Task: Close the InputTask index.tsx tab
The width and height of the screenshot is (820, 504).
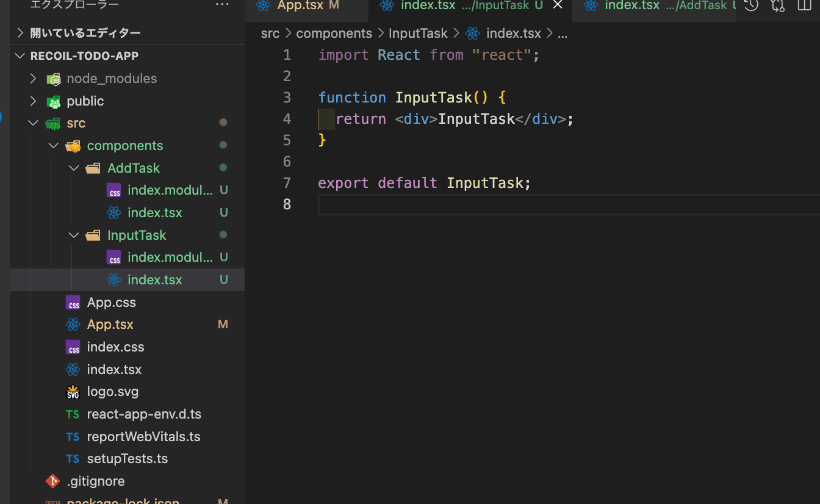Action: (557, 5)
